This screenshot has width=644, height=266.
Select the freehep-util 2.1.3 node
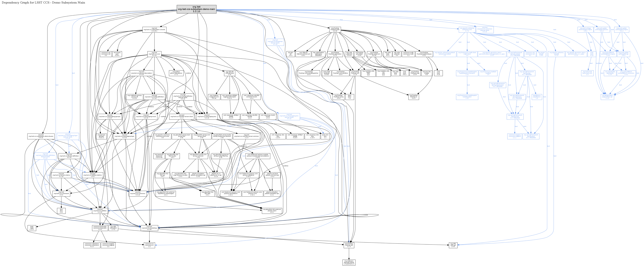(349, 245)
